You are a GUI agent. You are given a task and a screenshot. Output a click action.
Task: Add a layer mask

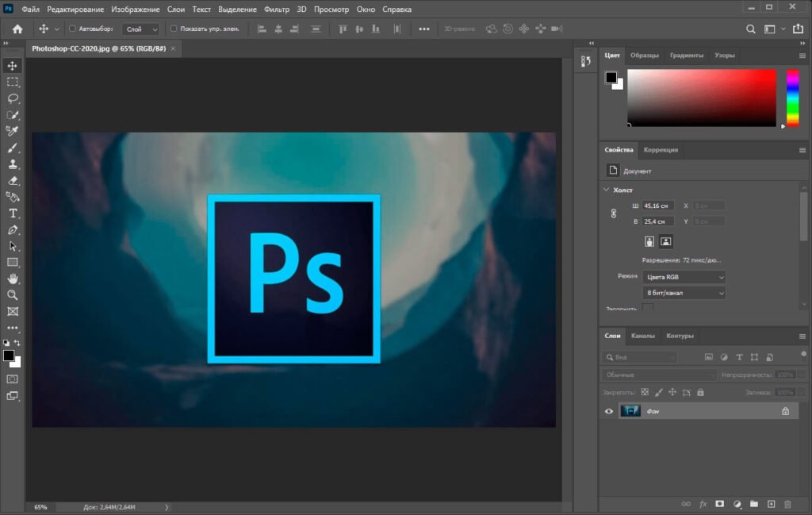tap(720, 504)
